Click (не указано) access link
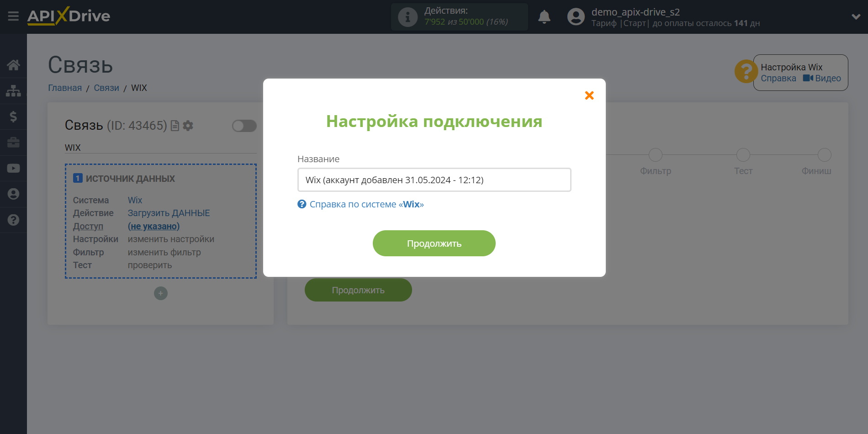This screenshot has width=868, height=434. 153,226
